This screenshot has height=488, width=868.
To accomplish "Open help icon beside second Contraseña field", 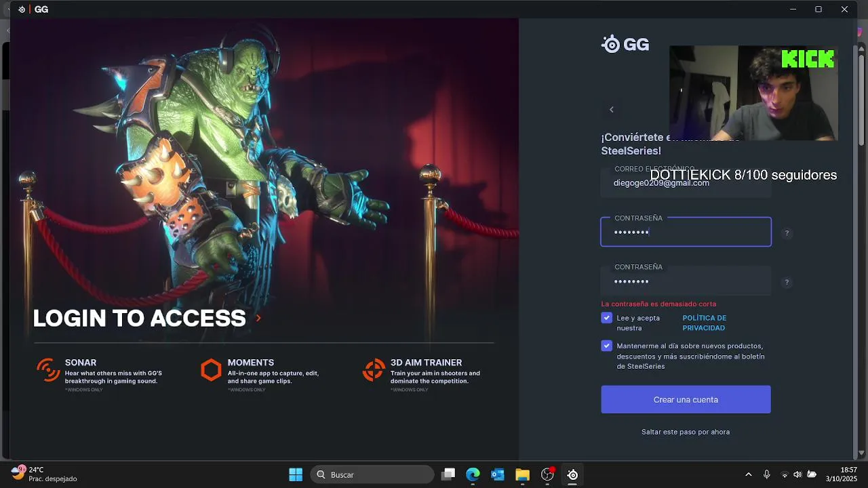I will point(787,282).
